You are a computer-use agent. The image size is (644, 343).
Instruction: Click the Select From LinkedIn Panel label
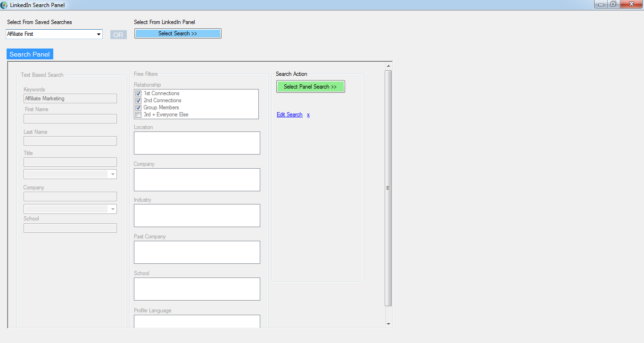point(165,22)
